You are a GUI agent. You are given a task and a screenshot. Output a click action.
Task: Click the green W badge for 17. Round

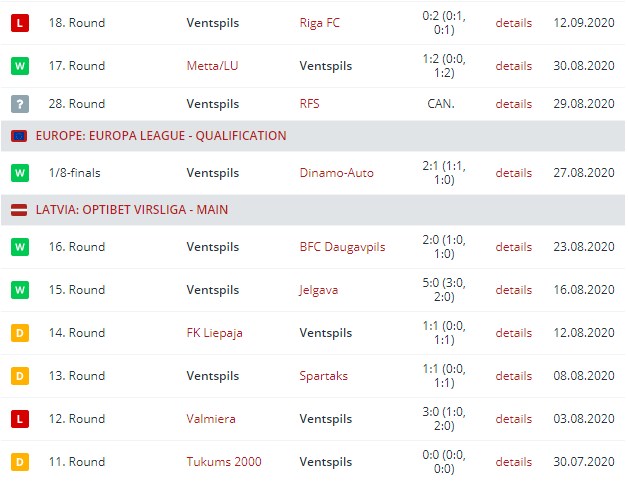(x=18, y=66)
